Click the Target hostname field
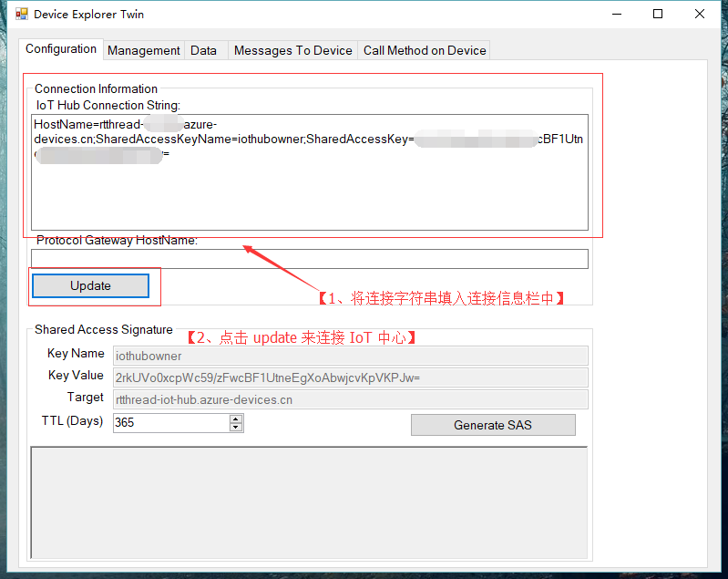This screenshot has height=579, width=728. point(350,399)
